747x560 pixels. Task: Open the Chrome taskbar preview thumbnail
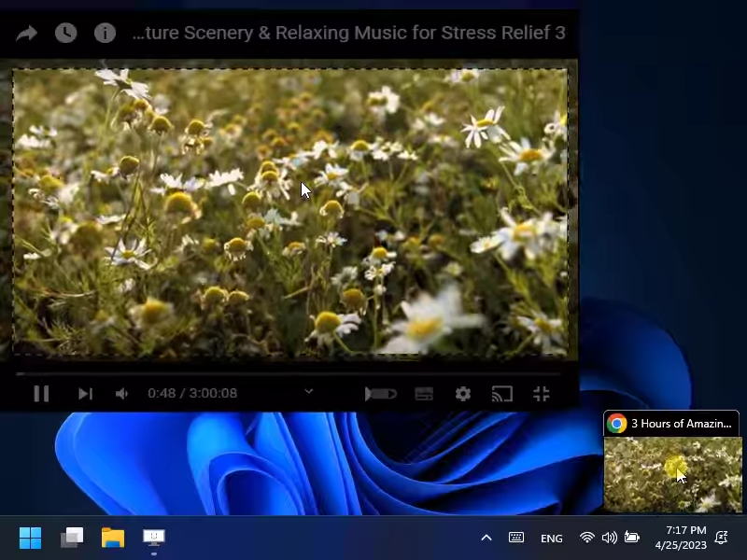point(672,474)
